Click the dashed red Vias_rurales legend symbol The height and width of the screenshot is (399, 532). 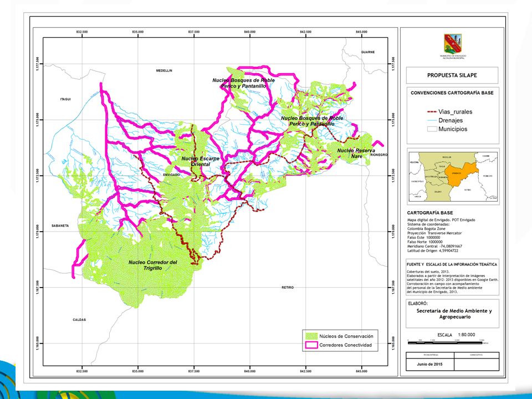431,111
